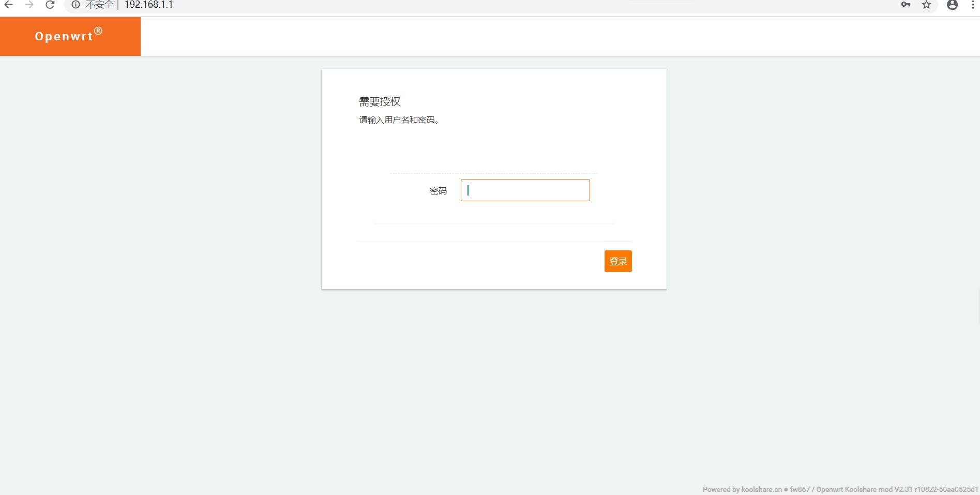The width and height of the screenshot is (980, 495).
Task: Bookmark the page using the star icon
Action: point(927,6)
